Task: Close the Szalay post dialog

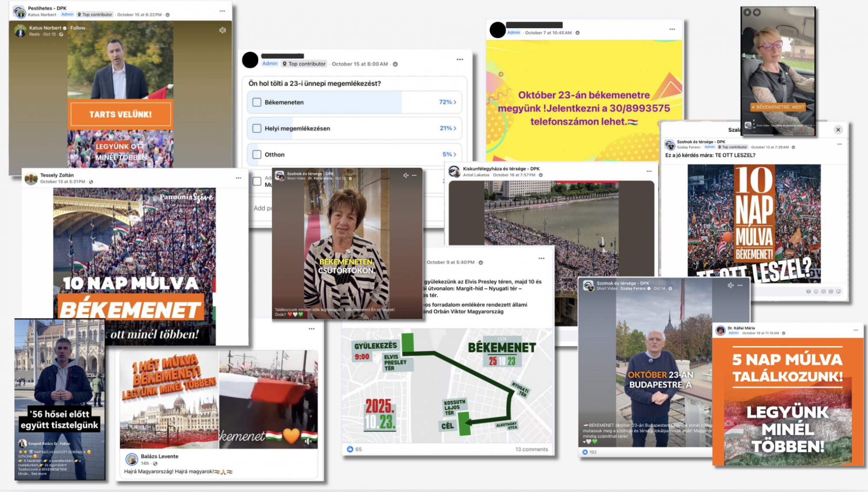Action: click(x=838, y=130)
